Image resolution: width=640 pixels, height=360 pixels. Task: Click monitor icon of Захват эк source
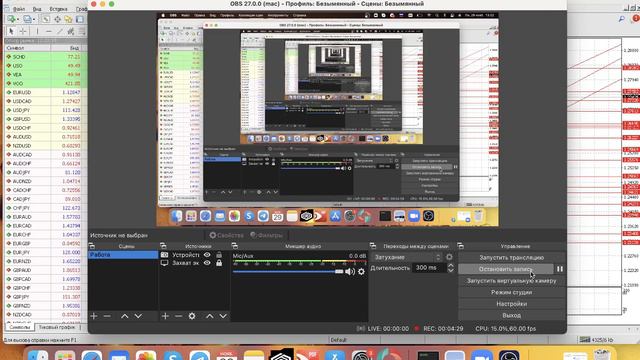click(x=164, y=263)
